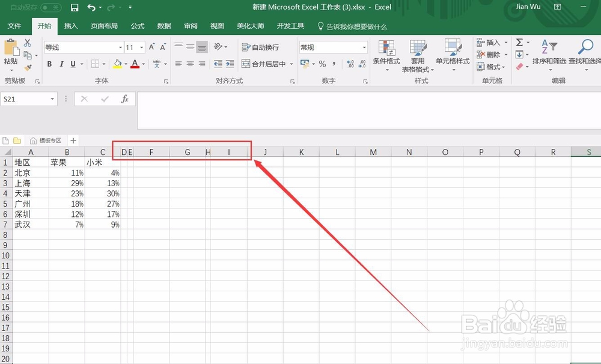Image resolution: width=601 pixels, height=364 pixels.
Task: Click the middle align icon
Action: (190, 47)
